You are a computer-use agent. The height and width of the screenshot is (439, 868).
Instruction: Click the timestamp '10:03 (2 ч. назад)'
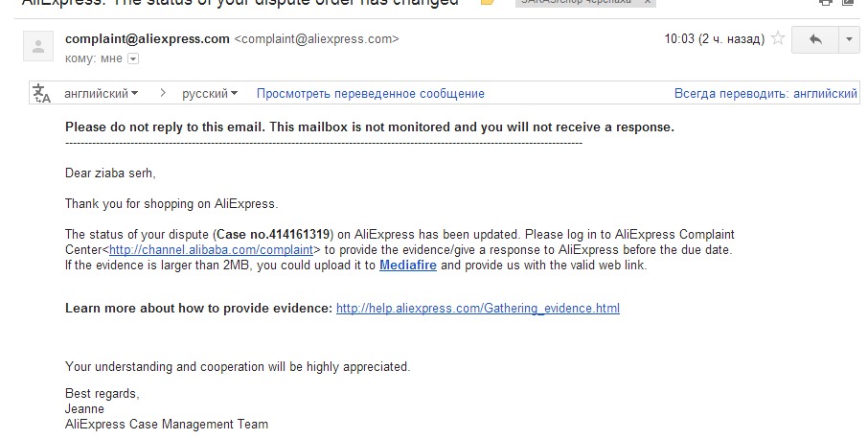click(x=714, y=38)
